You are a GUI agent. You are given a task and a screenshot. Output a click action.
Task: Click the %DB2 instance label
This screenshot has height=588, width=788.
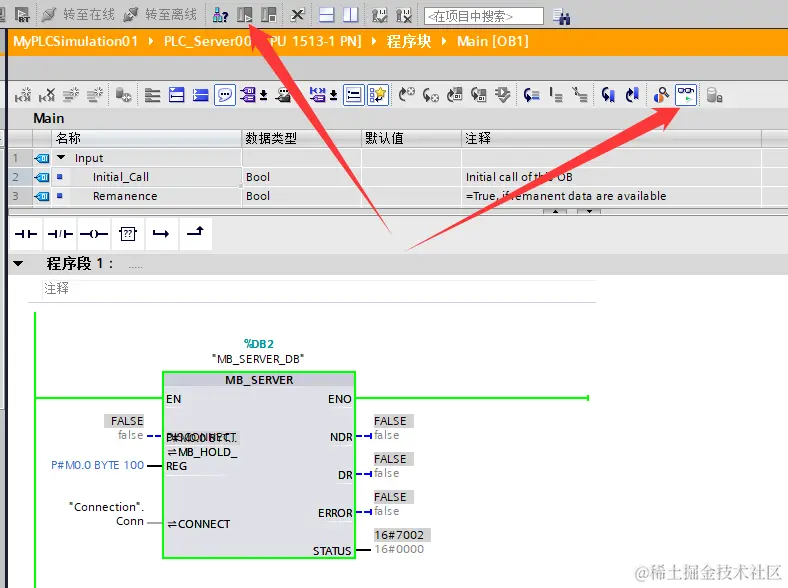coord(259,344)
